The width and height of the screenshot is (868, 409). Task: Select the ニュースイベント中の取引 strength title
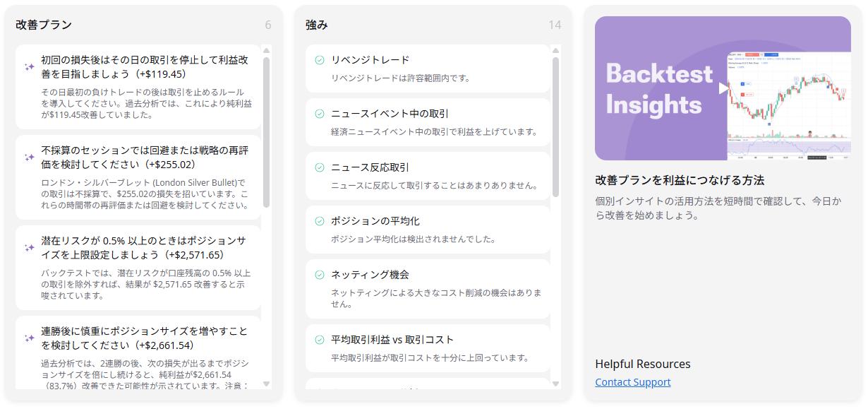point(390,114)
